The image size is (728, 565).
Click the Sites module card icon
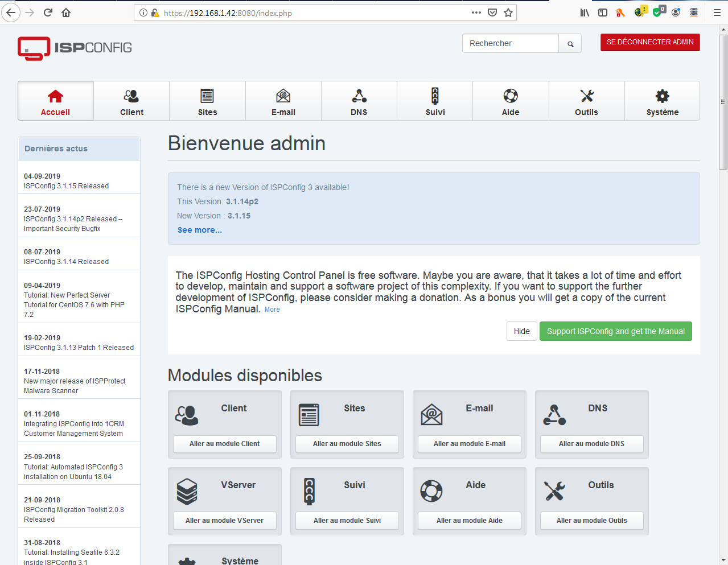(309, 415)
